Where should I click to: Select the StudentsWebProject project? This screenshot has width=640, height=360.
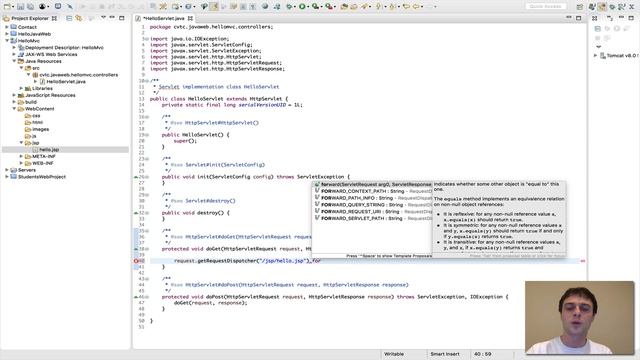point(42,177)
